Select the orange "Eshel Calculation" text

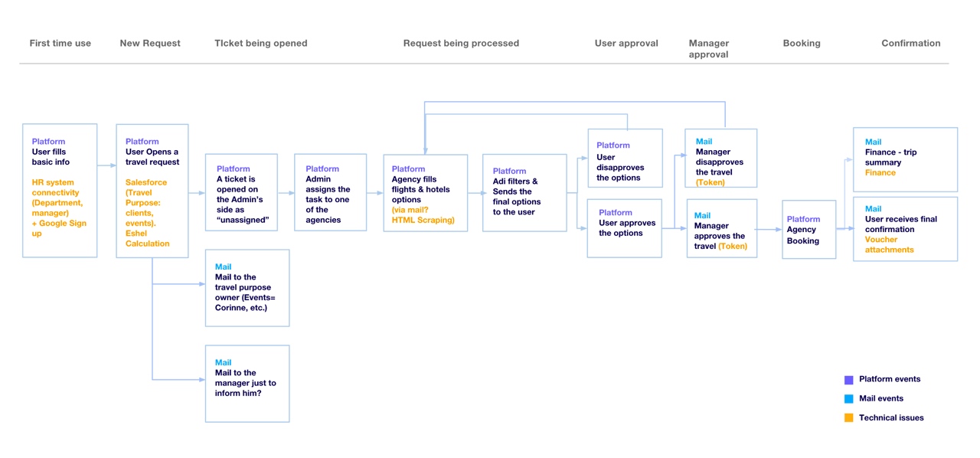coord(148,238)
